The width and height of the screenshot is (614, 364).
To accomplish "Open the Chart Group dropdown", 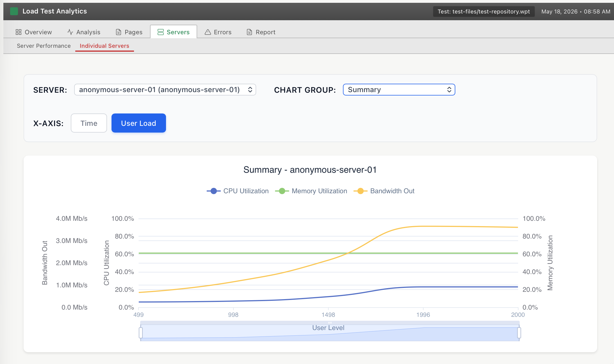I will pos(399,90).
